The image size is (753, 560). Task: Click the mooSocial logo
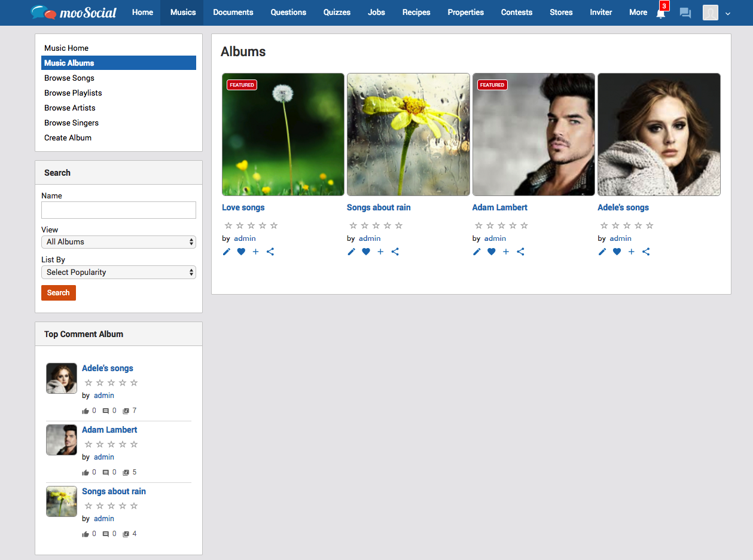pos(74,12)
